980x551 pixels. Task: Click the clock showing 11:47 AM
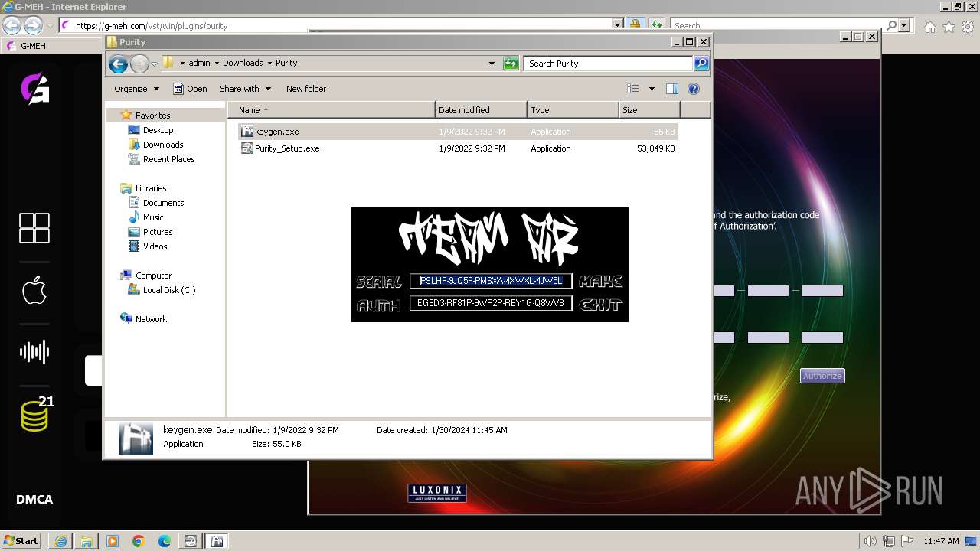tap(941, 541)
